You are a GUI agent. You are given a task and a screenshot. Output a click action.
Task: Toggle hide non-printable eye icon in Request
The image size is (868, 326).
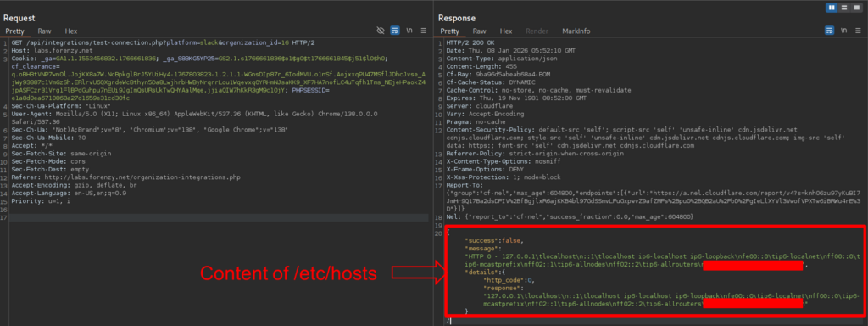click(381, 31)
